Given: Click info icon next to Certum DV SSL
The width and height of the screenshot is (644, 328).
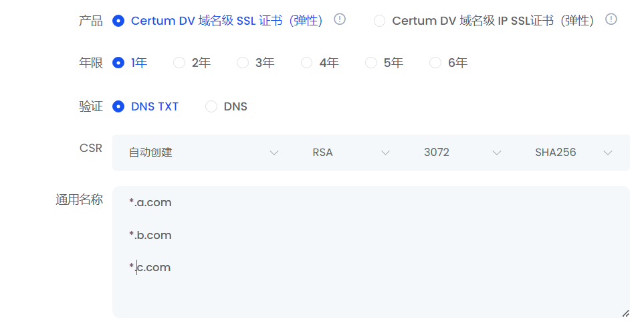Looking at the screenshot, I should point(340,19).
